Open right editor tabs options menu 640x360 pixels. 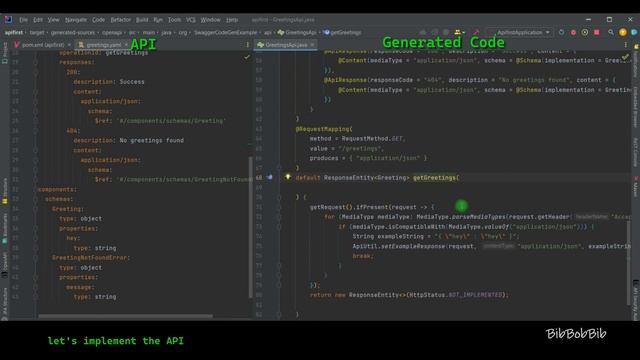pyautogui.click(x=626, y=45)
